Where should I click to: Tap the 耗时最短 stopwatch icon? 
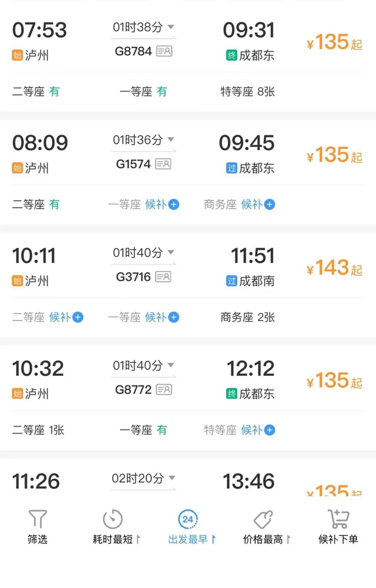[112, 519]
